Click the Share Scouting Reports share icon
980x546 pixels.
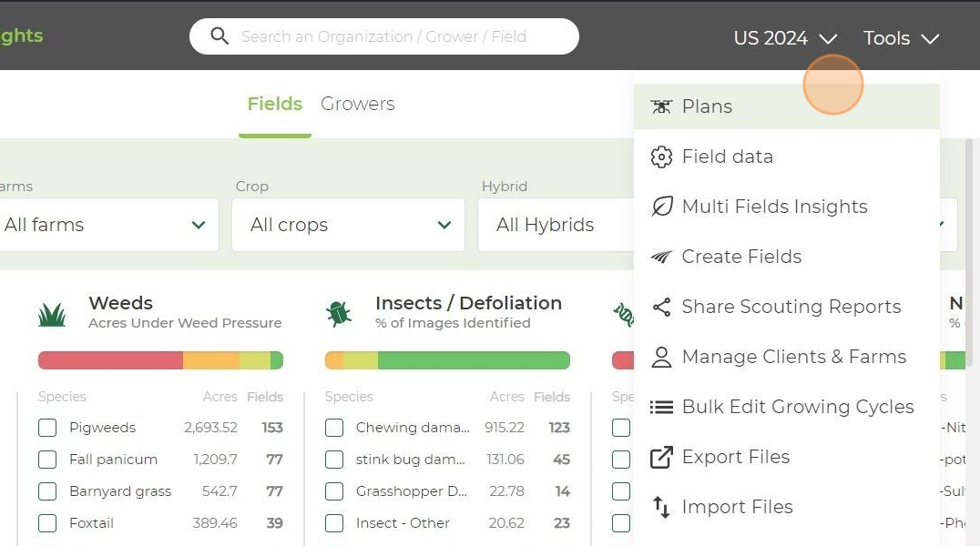click(661, 308)
